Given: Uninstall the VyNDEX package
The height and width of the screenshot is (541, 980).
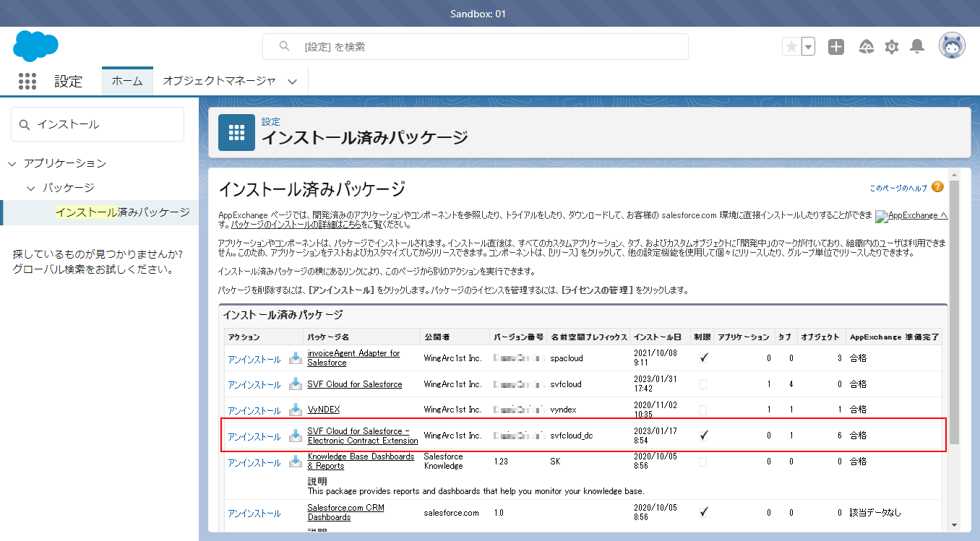Looking at the screenshot, I should (254, 410).
